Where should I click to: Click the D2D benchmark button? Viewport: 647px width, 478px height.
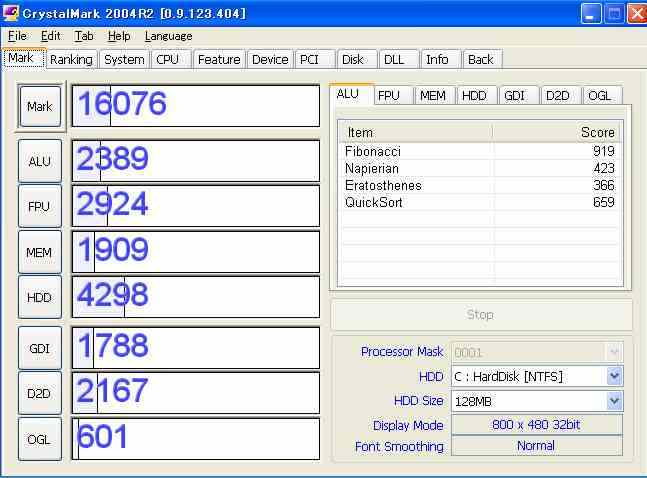pos(40,393)
